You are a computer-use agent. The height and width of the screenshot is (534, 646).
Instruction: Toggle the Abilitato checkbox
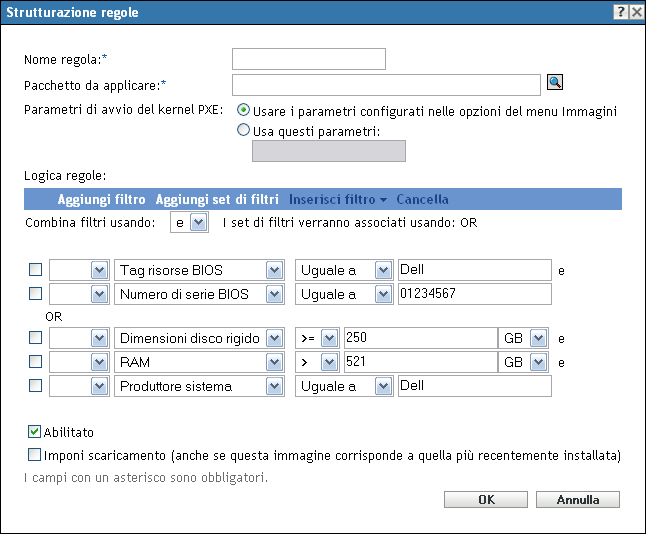pos(36,433)
